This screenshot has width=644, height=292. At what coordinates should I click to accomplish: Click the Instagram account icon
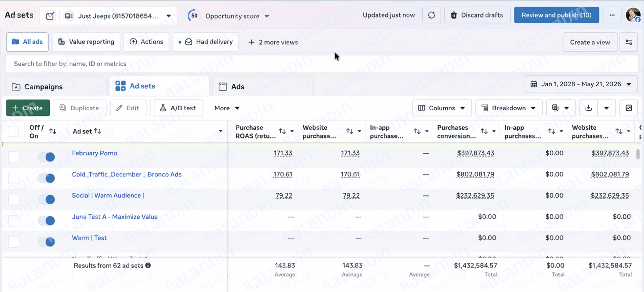pos(50,16)
